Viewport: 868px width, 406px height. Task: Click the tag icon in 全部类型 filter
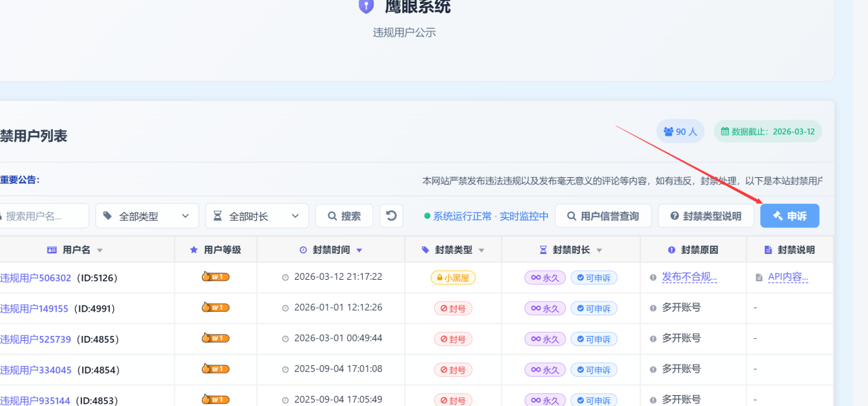108,215
